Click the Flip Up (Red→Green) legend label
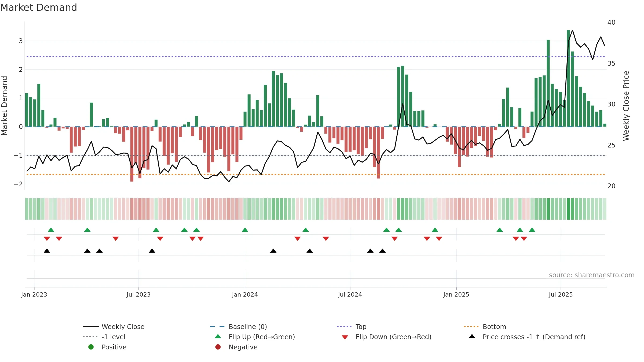 coord(262,337)
